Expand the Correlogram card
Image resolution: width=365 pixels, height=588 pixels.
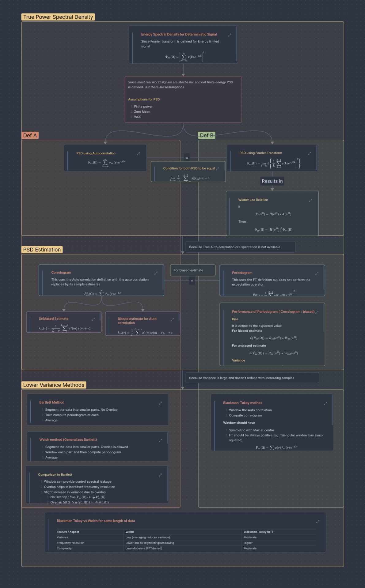[156, 273]
